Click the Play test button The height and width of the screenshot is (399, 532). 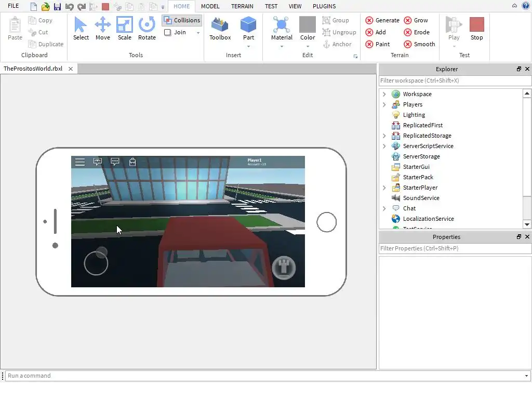point(454,29)
